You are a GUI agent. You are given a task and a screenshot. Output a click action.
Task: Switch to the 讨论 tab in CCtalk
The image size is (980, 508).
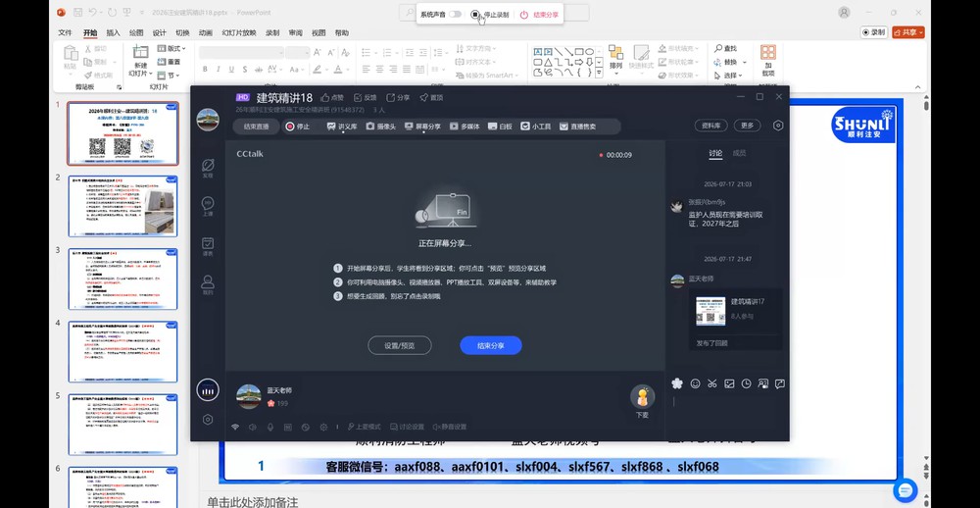pyautogui.click(x=715, y=153)
